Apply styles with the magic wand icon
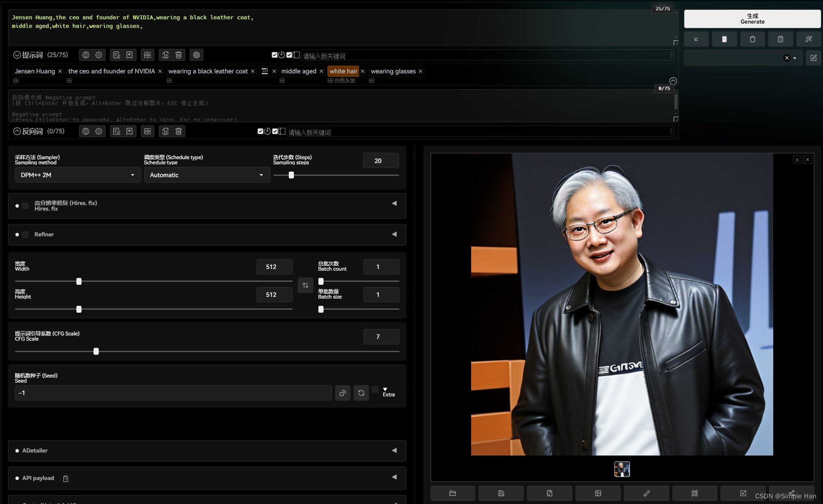823x504 pixels. tap(808, 39)
